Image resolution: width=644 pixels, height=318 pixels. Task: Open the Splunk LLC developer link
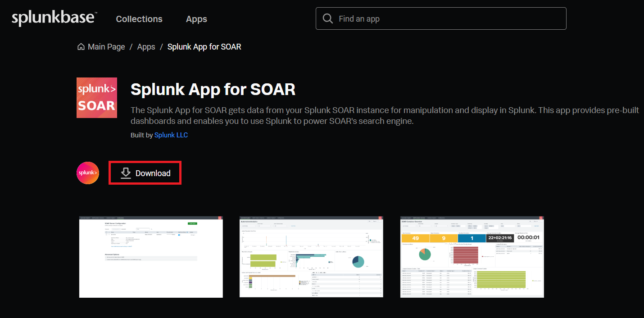coord(171,135)
